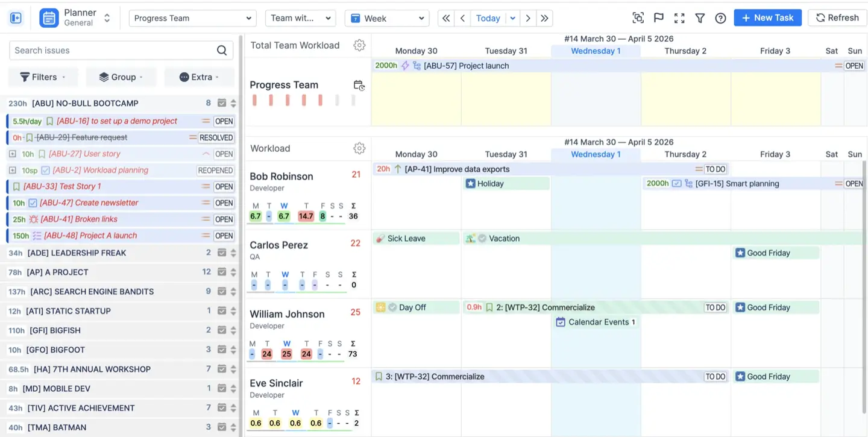Click the calendar icon next to Progress Team
This screenshot has height=437, width=868.
coord(359,86)
